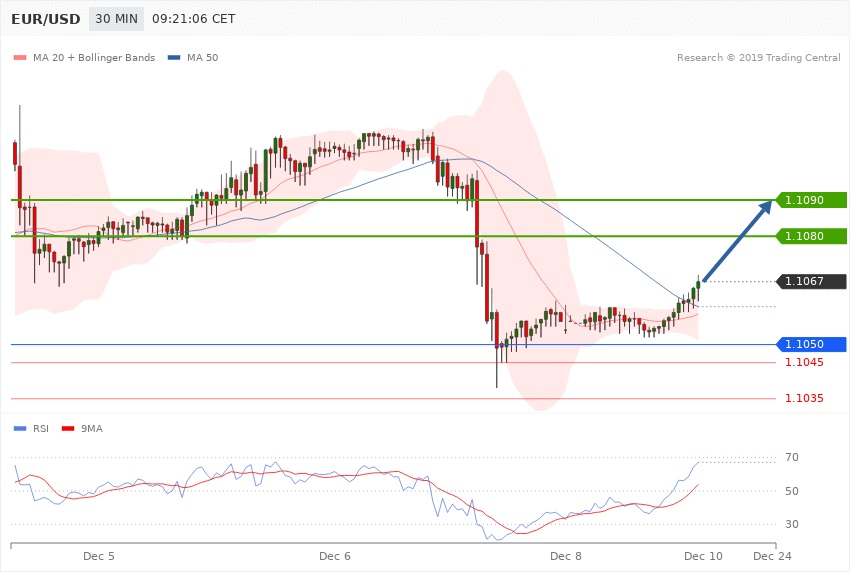Click the Dec 6 date axis label
This screenshot has height=576, width=850.
335,555
